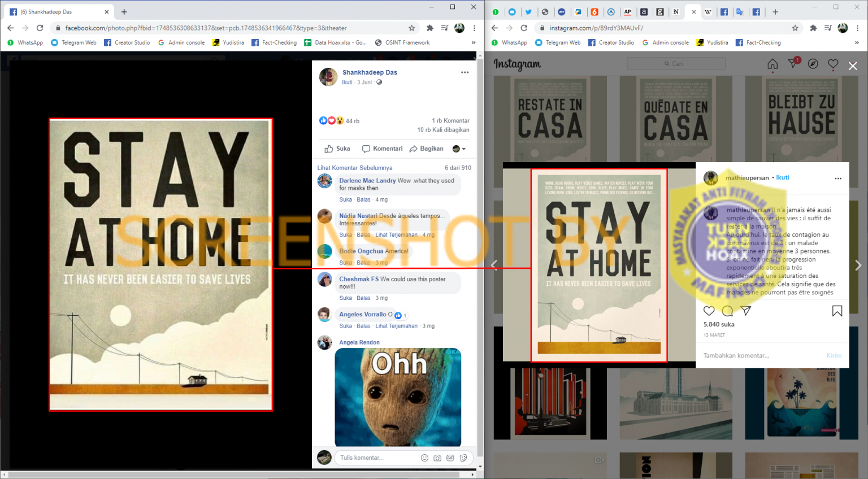This screenshot has height=479, width=868.
Task: Open 1 rb Komentar count
Action: click(451, 121)
